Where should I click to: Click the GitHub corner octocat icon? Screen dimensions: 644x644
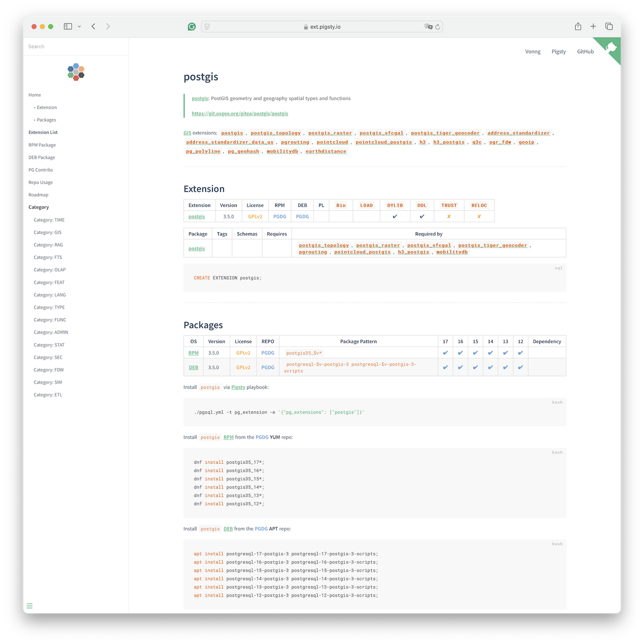[611, 47]
